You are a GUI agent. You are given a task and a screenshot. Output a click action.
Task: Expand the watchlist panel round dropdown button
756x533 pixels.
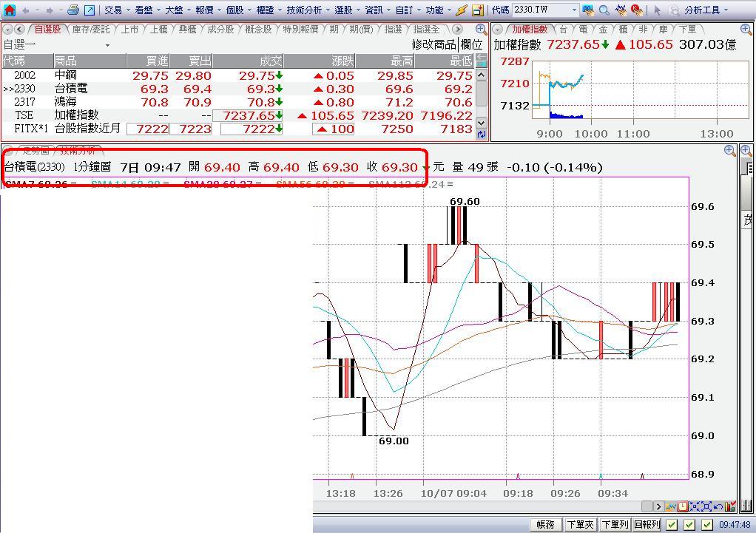click(x=7, y=30)
